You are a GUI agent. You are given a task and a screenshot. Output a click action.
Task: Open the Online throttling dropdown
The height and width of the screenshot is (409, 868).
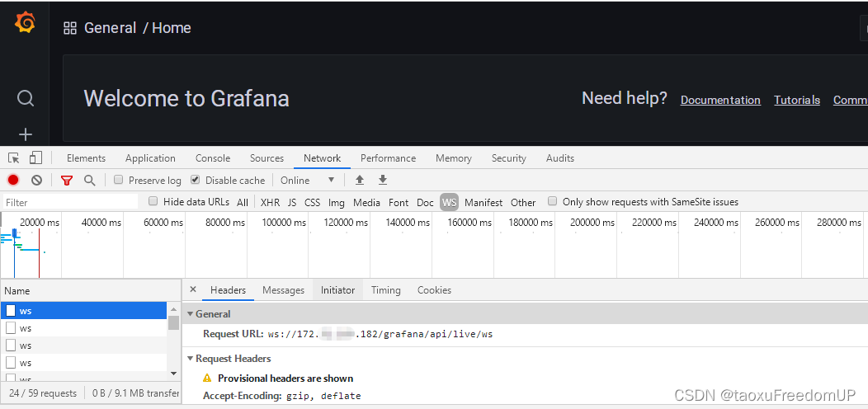pyautogui.click(x=308, y=180)
